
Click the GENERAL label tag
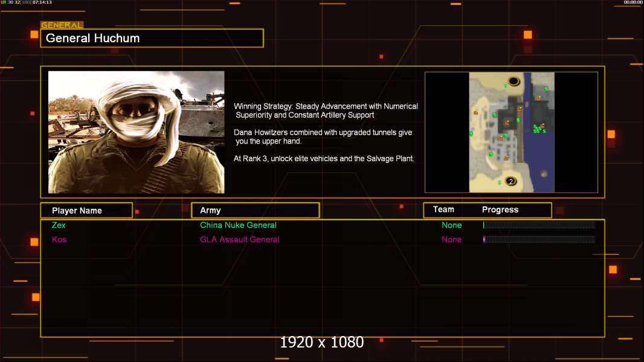[62, 25]
